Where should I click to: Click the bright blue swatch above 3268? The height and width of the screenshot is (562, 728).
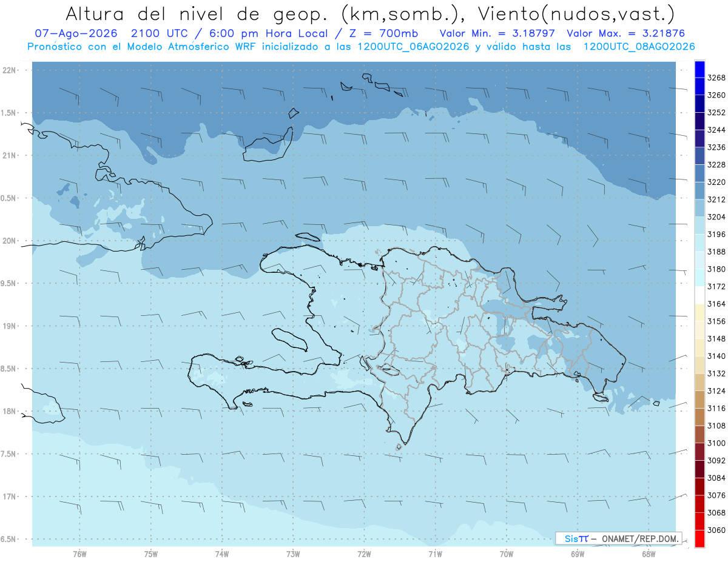click(x=699, y=69)
